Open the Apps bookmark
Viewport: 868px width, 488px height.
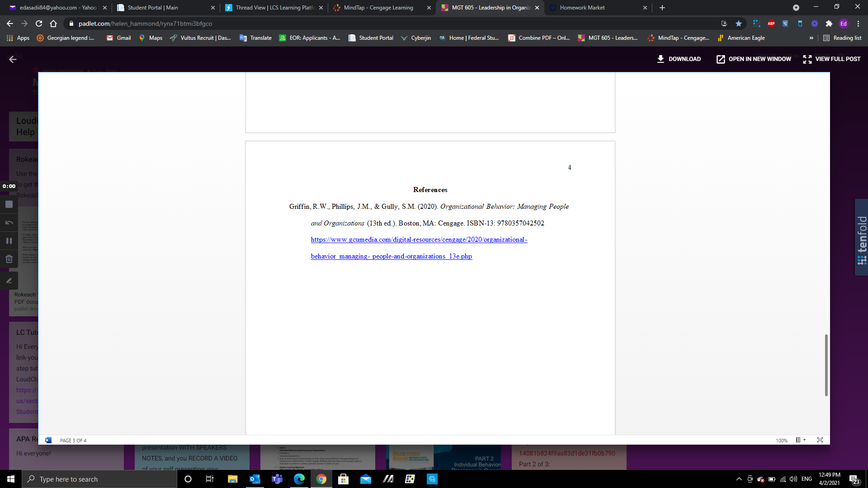pyautogui.click(x=18, y=38)
